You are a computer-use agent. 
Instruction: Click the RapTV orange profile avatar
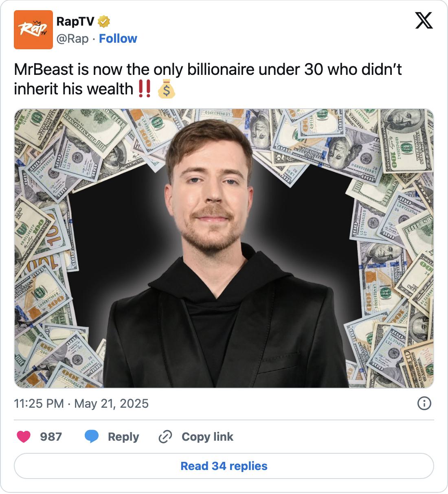point(33,30)
